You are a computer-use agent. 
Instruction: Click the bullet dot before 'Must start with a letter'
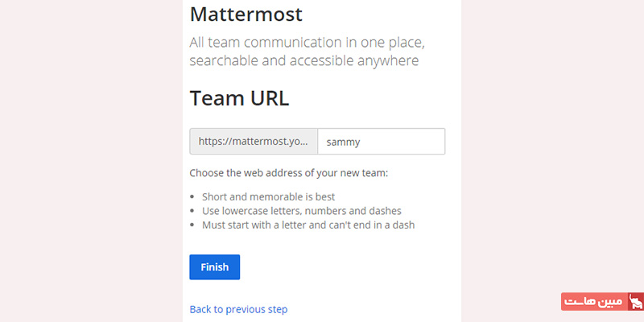pyautogui.click(x=192, y=225)
